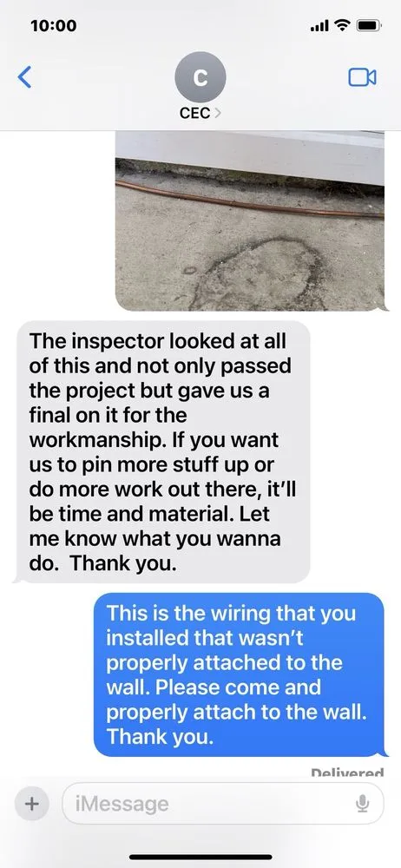Image resolution: width=401 pixels, height=868 pixels.
Task: Start a FaceTime video call
Action: pos(362,77)
